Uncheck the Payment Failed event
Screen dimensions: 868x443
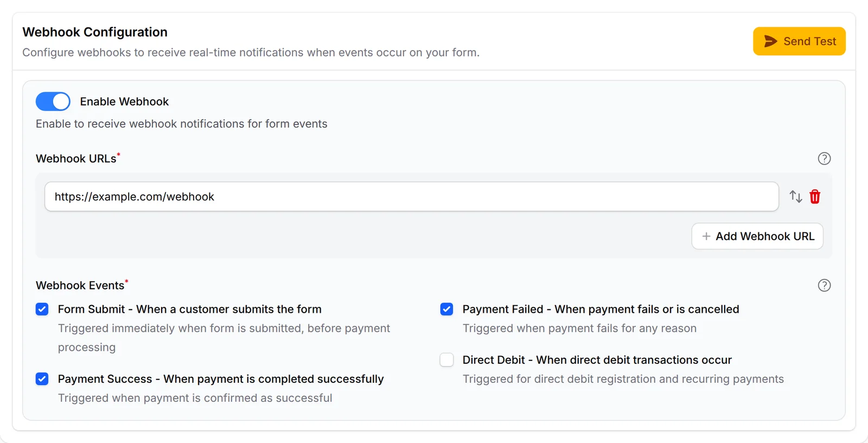(x=446, y=309)
